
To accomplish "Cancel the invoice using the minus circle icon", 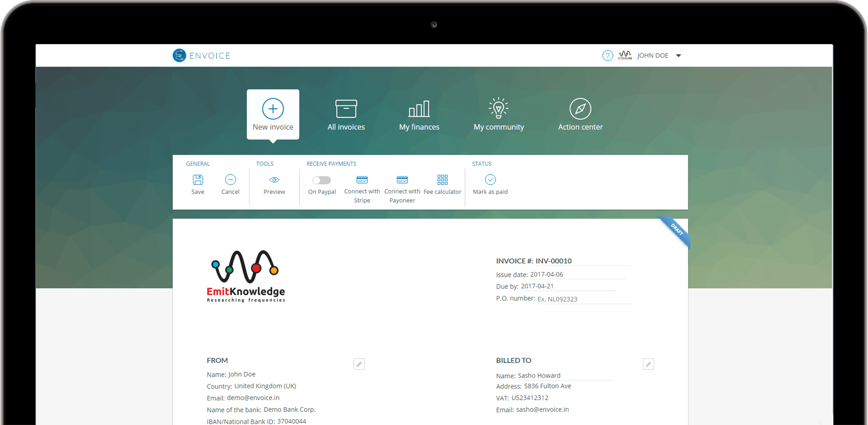I will [230, 180].
